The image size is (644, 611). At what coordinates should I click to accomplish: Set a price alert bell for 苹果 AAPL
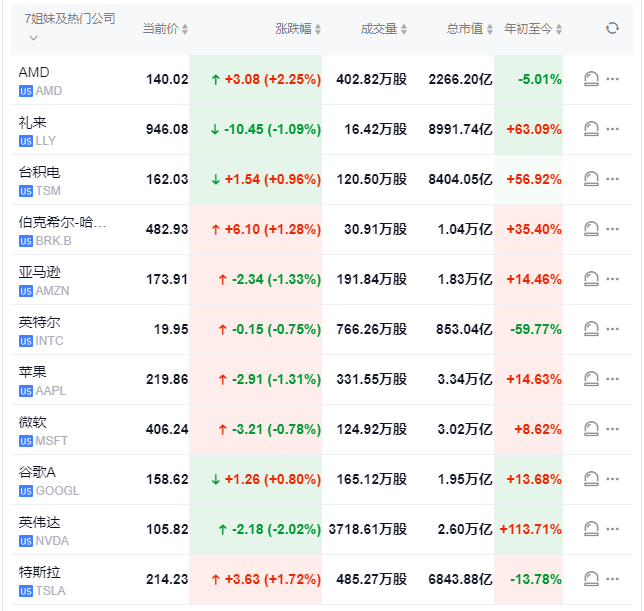click(591, 379)
